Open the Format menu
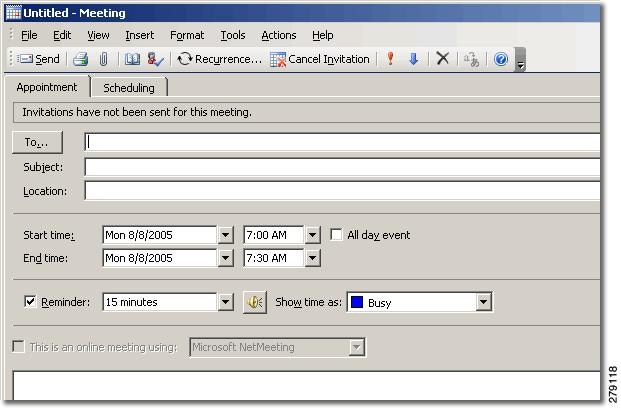Viewport: 621px width, 408px height. tap(187, 35)
